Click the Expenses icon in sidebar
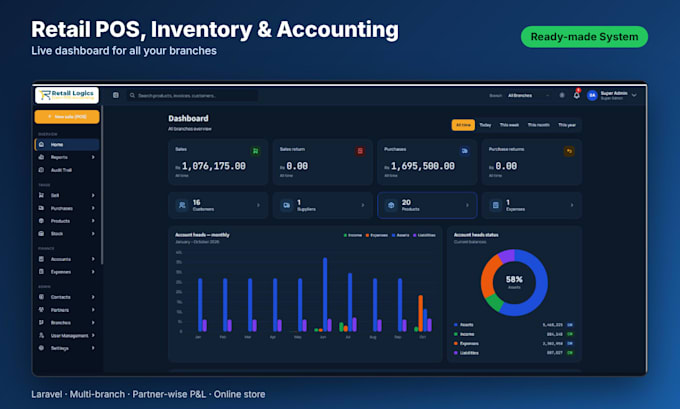Viewport: 680px width, 409px height. 42,272
